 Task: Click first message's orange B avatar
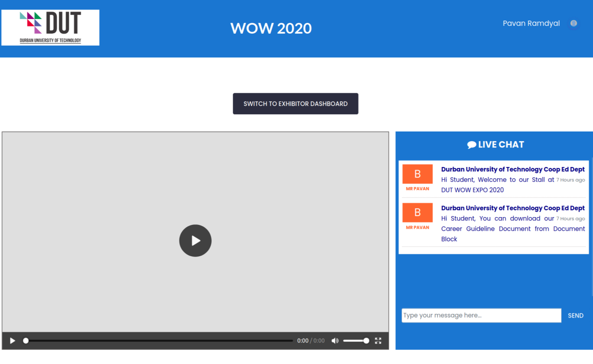click(x=417, y=174)
